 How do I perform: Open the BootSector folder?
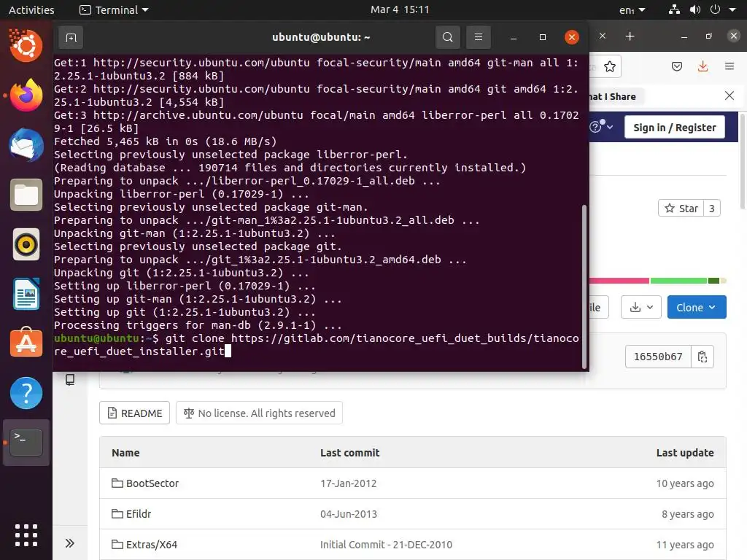point(152,483)
